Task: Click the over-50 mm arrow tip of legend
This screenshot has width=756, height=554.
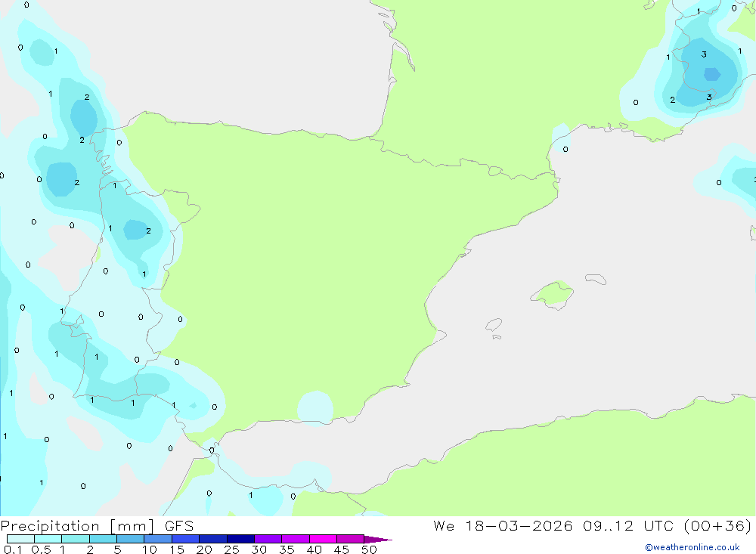Action: click(x=377, y=540)
